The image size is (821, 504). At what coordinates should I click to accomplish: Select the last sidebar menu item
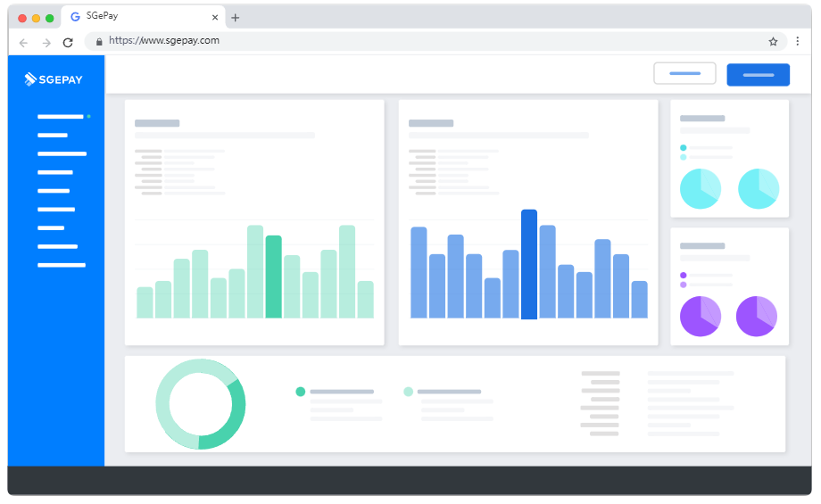coord(61,265)
